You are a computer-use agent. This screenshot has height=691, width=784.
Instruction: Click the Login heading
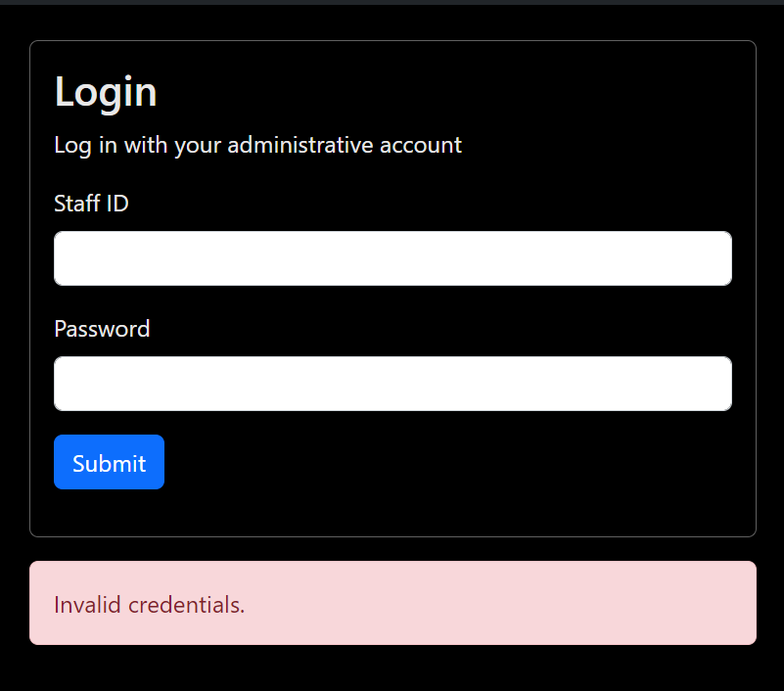point(106,92)
